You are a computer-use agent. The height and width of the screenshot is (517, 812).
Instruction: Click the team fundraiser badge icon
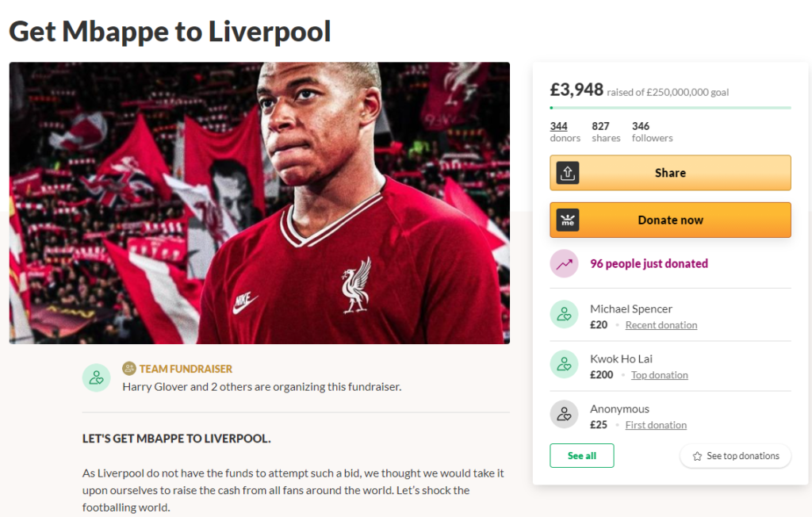tap(129, 369)
